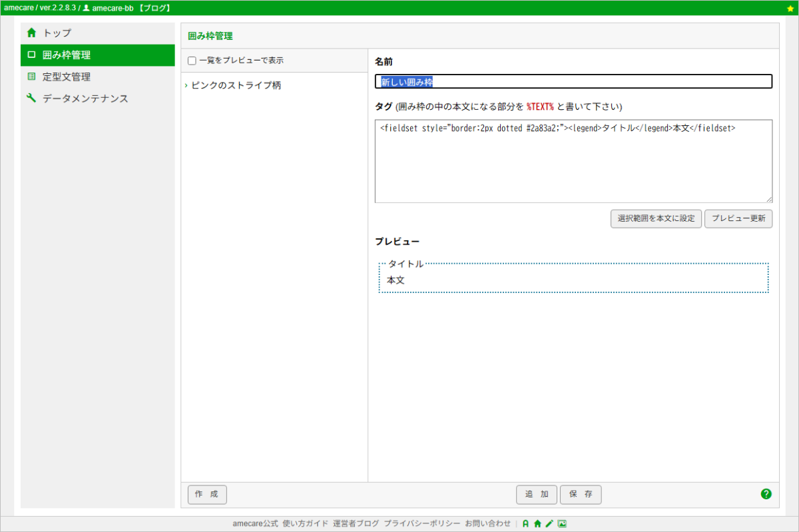
Task: Open 定型文管理 in the sidebar menu
Action: coord(67,77)
